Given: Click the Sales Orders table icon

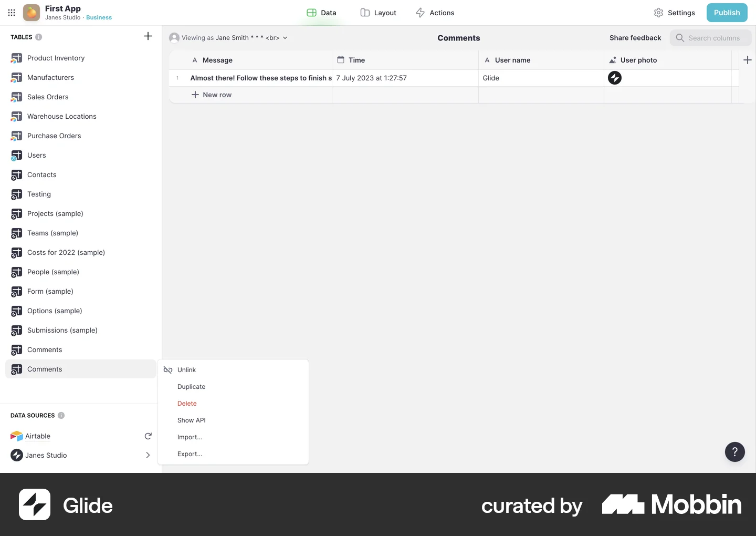Looking at the screenshot, I should click(x=17, y=97).
